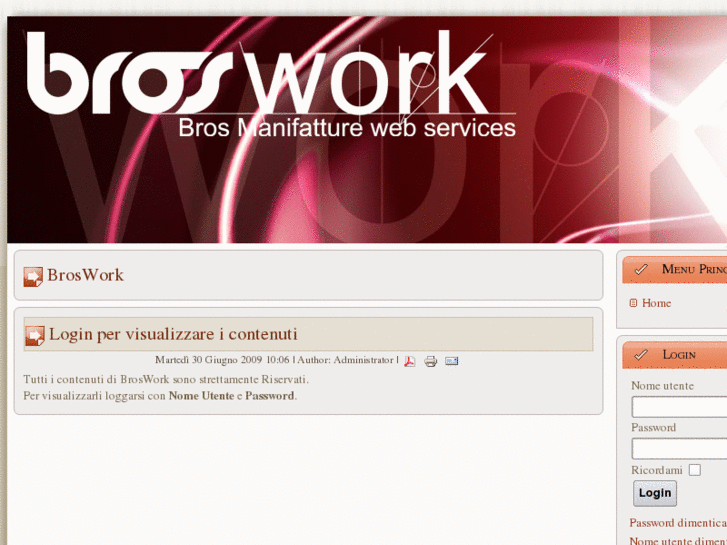Click the small icon beside Home
Image resolution: width=727 pixels, height=545 pixels.
point(633,303)
